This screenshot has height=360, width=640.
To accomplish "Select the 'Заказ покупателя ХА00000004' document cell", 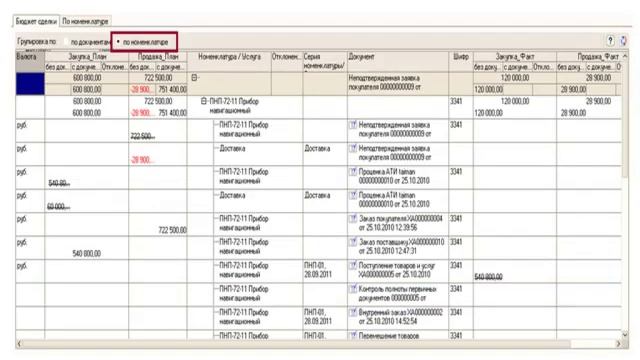I will coord(398,224).
